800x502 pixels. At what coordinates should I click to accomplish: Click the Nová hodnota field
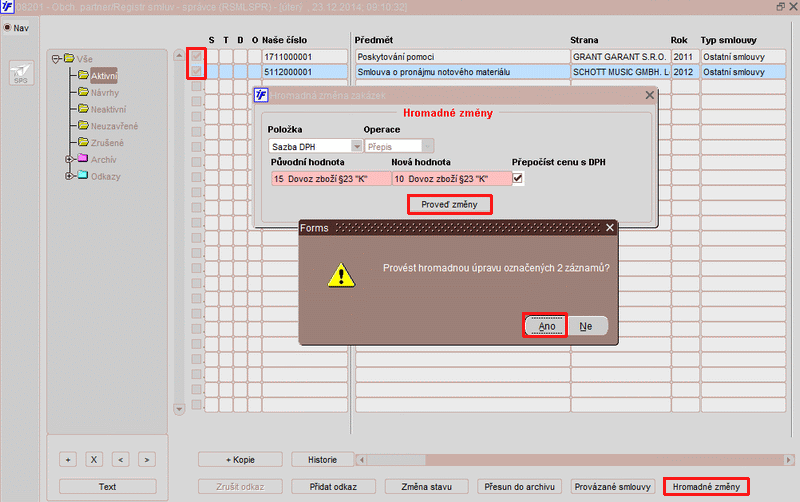[x=452, y=179]
